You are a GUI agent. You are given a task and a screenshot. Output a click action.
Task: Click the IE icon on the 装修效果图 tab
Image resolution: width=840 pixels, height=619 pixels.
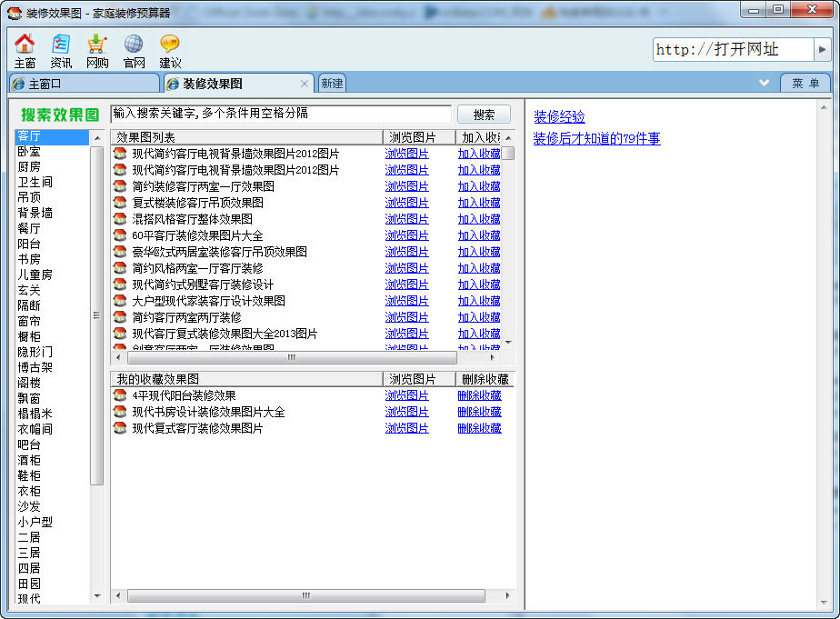pyautogui.click(x=173, y=84)
